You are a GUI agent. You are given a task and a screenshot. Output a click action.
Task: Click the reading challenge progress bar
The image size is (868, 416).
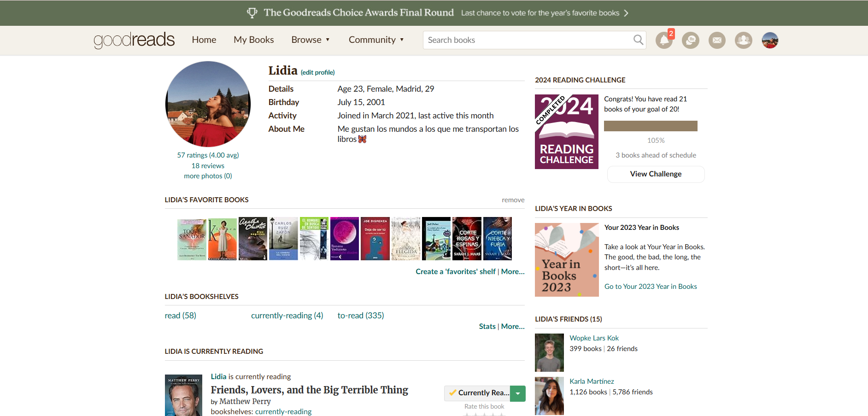[651, 126]
